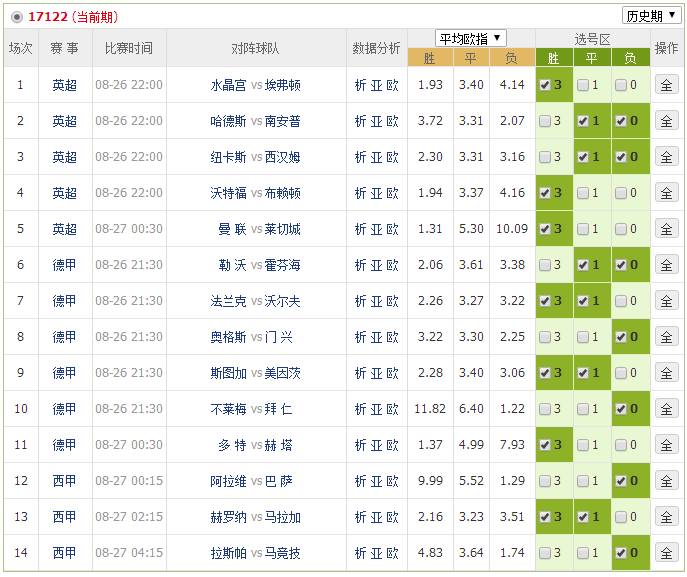The height and width of the screenshot is (577, 687).
Task: Open the 历史期 dropdown
Action: pyautogui.click(x=650, y=15)
